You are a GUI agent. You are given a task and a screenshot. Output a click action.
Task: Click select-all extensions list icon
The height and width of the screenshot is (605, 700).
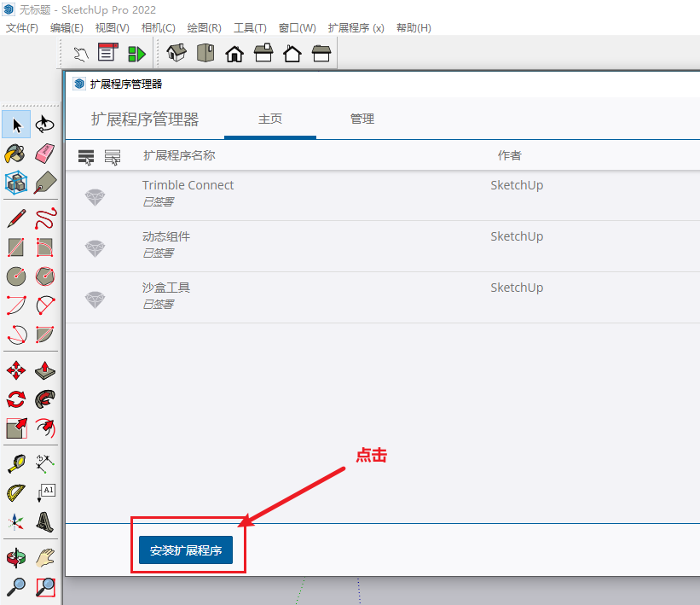(x=86, y=156)
